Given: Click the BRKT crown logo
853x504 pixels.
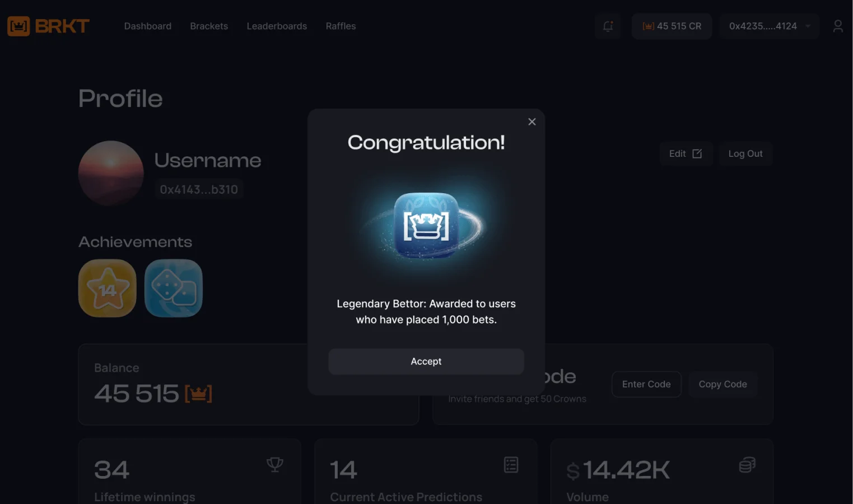Looking at the screenshot, I should click(48, 26).
